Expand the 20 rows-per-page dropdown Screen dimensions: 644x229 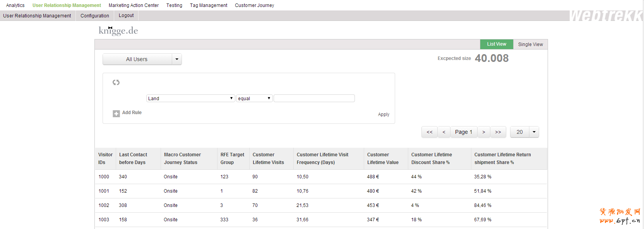coord(534,132)
